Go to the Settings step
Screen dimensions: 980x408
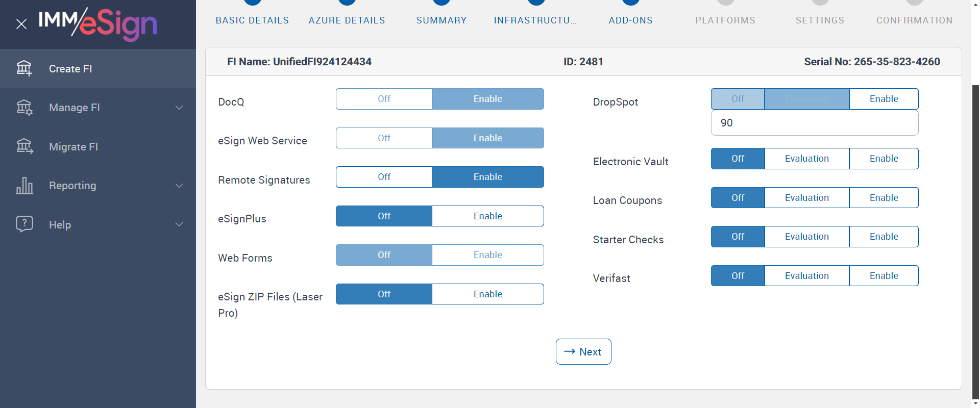coord(820,20)
